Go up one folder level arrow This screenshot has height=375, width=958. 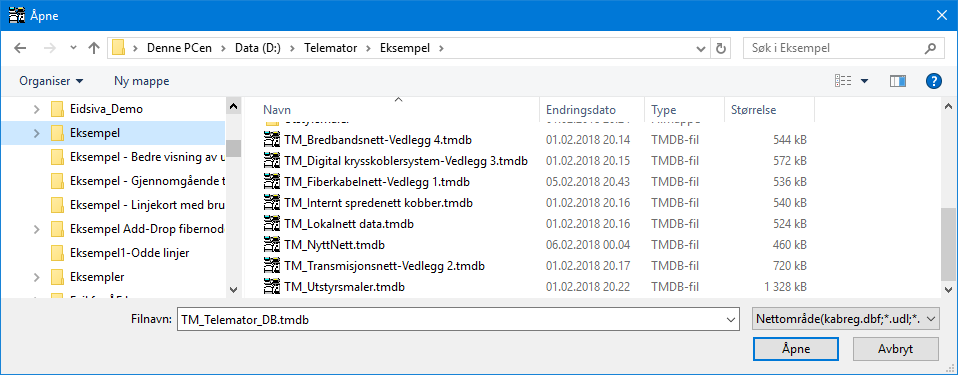[x=93, y=48]
